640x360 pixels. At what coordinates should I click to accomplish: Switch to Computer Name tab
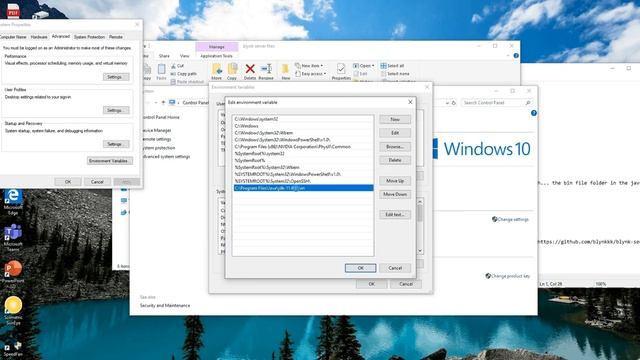pos(13,37)
